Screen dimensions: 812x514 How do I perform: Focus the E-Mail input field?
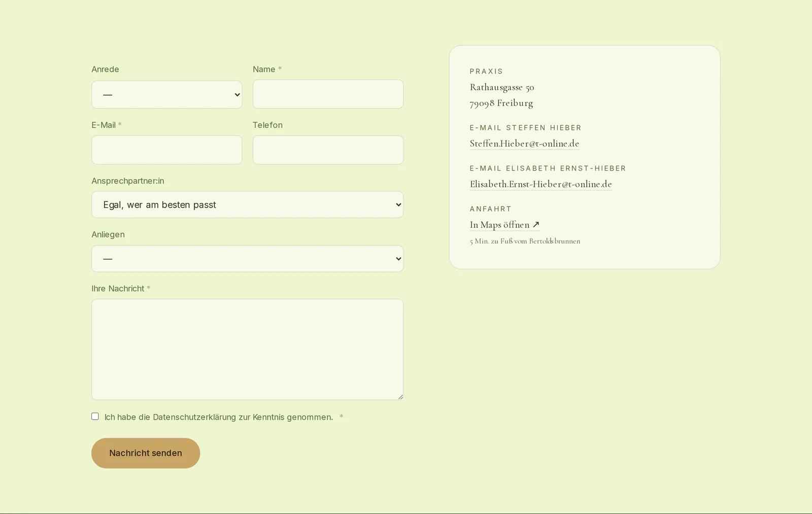click(166, 150)
